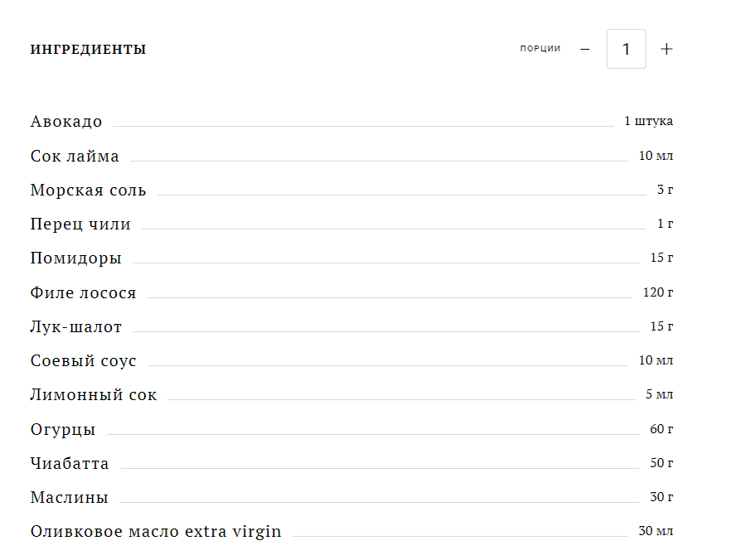Click Морская соль in the list
Image resolution: width=755 pixels, height=560 pixels.
pyautogui.click(x=88, y=191)
